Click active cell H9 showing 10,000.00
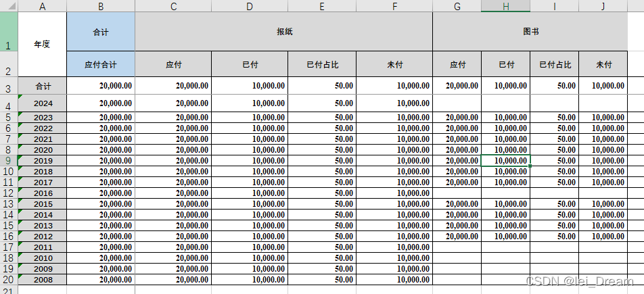Screen dimensions: 644x294 pos(505,161)
